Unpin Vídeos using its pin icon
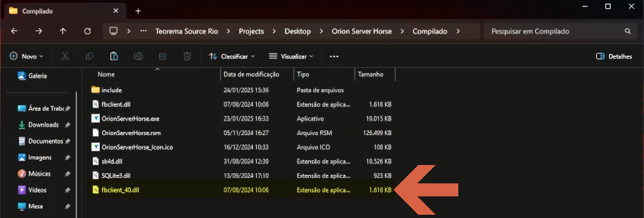 pos(67,190)
